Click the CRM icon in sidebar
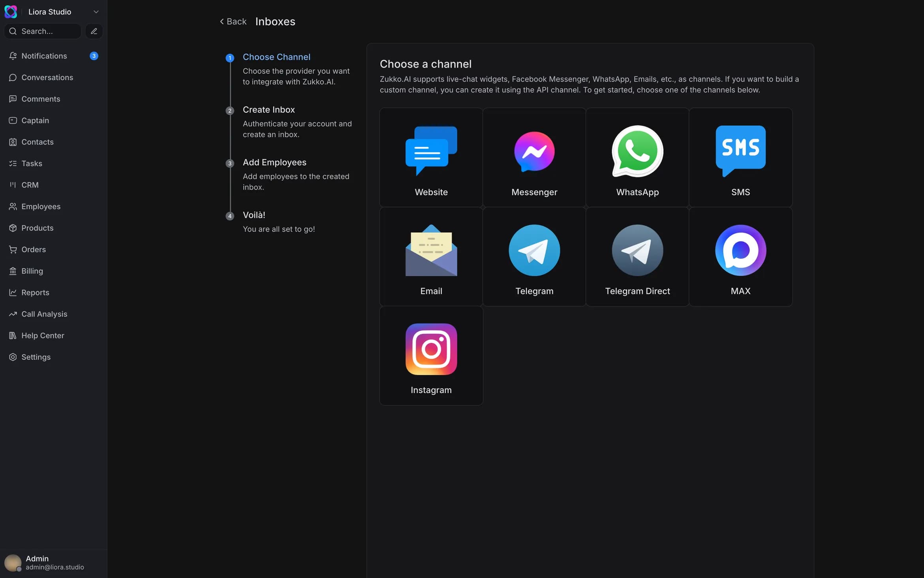 (x=13, y=185)
